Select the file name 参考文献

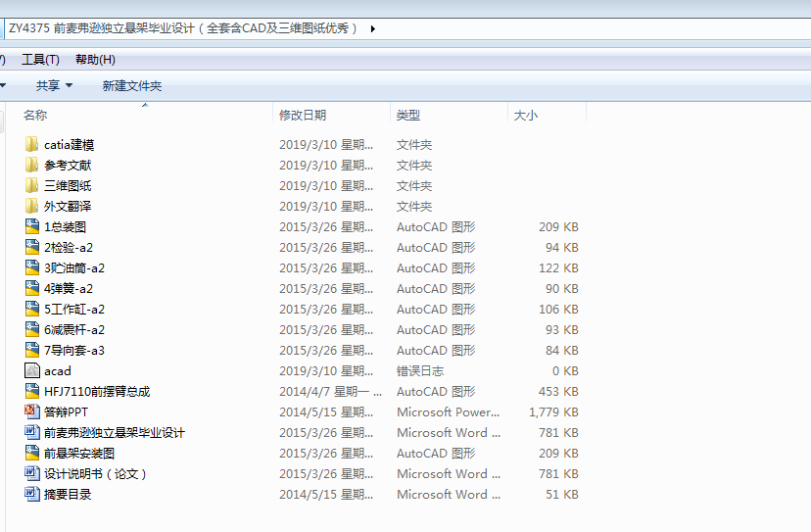pyautogui.click(x=68, y=165)
